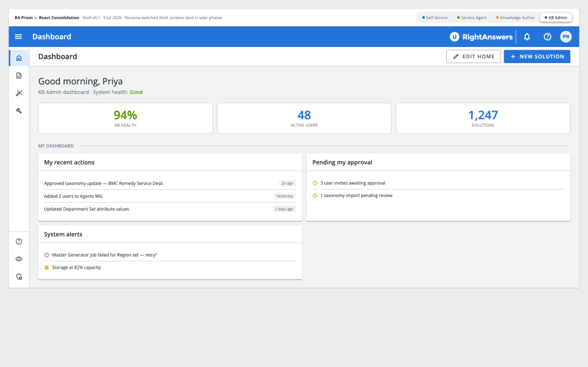This screenshot has height=367, width=588.
Task: Go to Home in the sidebar
Action: 19,58
